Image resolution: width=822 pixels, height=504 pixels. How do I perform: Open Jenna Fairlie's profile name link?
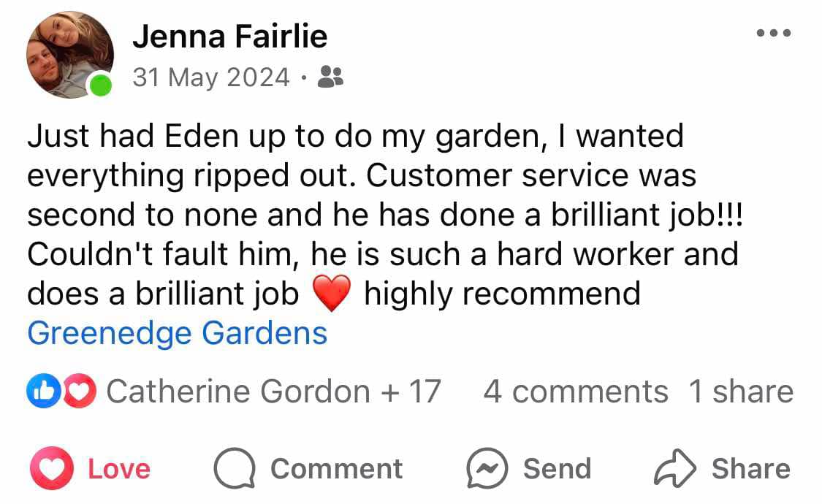pos(229,36)
